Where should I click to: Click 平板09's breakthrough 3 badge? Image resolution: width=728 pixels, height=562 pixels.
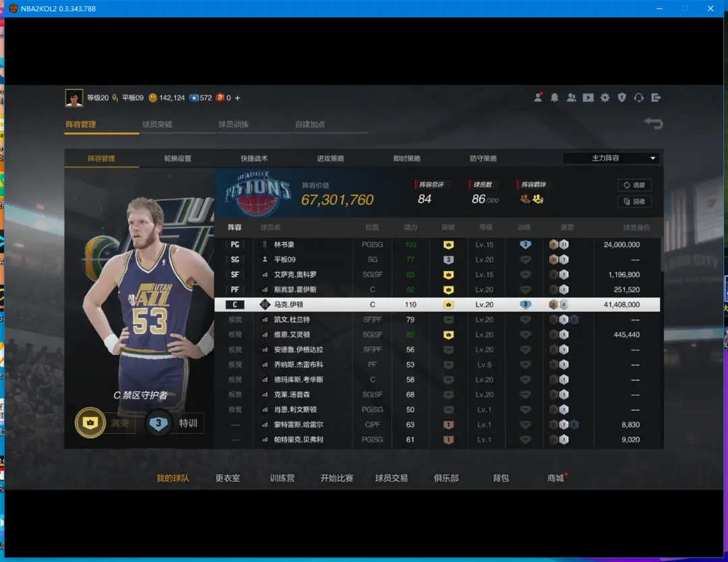point(448,259)
